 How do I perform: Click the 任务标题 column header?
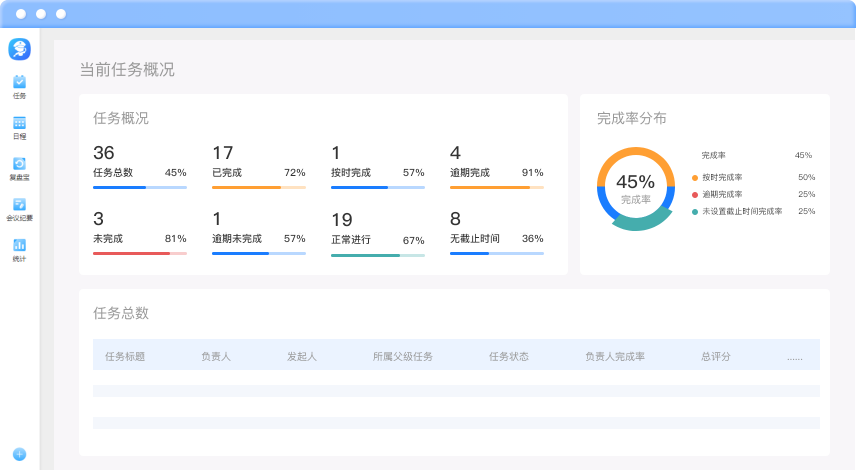click(125, 356)
